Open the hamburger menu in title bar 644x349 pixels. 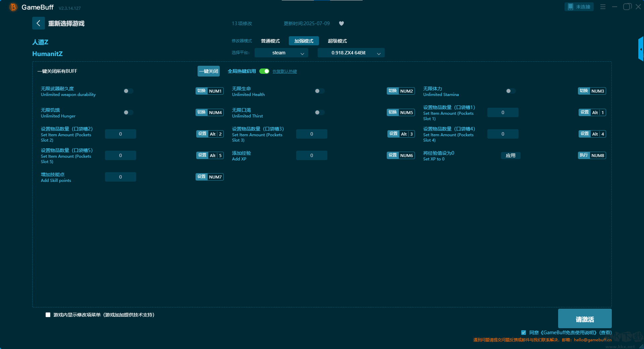tap(603, 7)
